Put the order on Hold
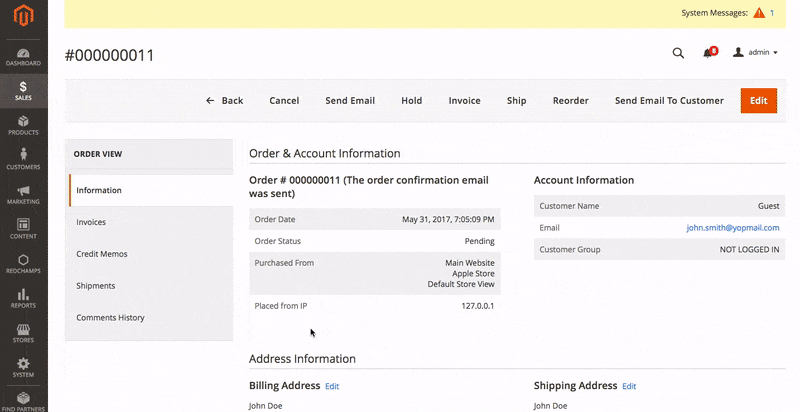The image size is (800, 412). [x=411, y=100]
